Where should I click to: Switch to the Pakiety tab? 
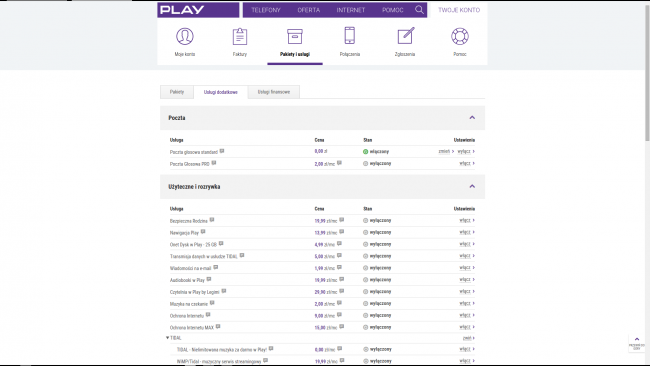177,92
